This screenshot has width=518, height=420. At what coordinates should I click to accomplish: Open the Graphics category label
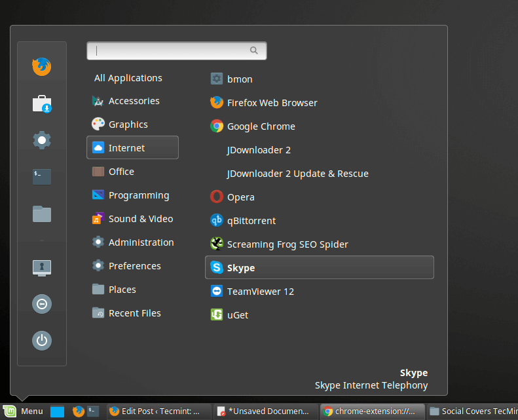pyautogui.click(x=128, y=124)
